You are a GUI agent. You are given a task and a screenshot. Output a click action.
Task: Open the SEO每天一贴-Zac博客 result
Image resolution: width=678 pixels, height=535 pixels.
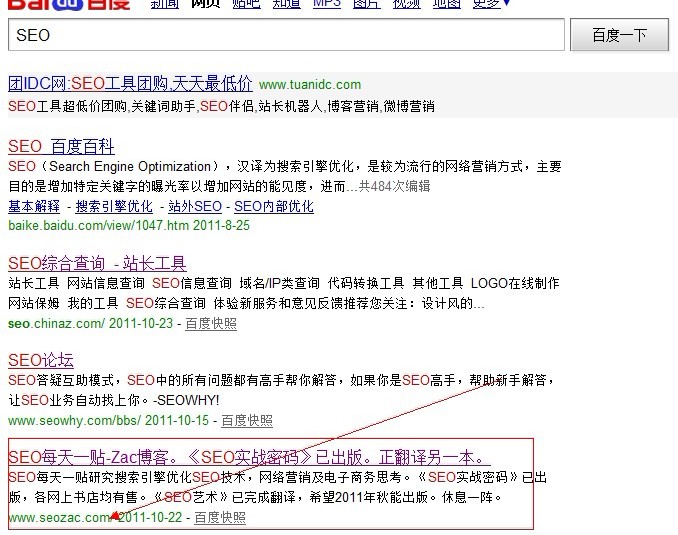[249, 457]
